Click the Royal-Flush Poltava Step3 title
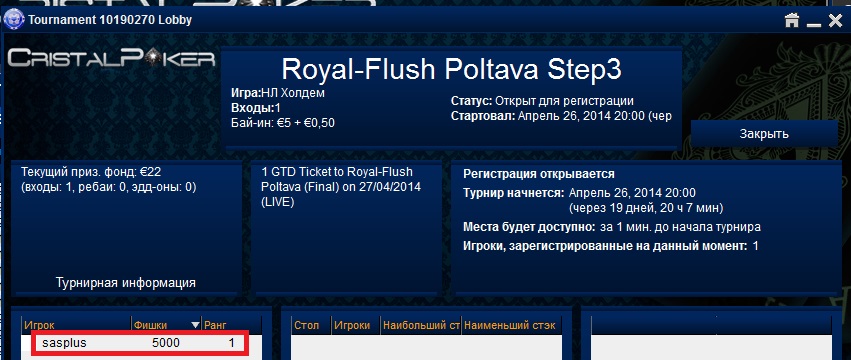This screenshot has width=851, height=360. (x=452, y=70)
